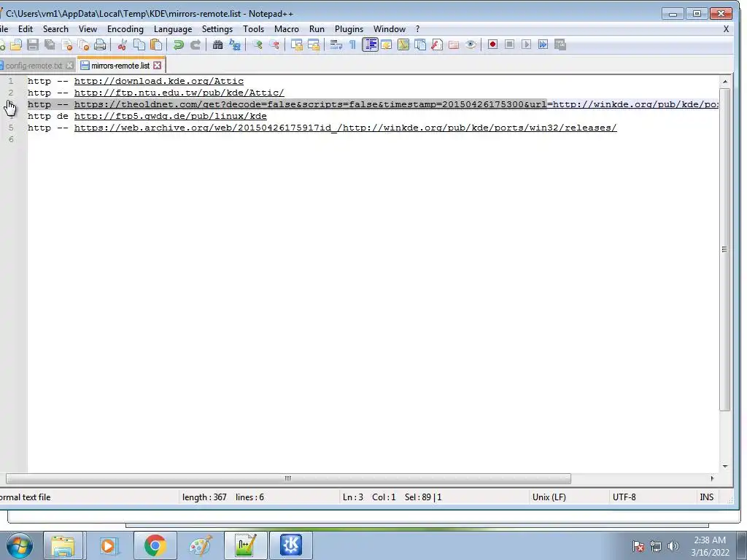
Task: Click the Close All documents toolbar icon
Action: click(x=84, y=44)
